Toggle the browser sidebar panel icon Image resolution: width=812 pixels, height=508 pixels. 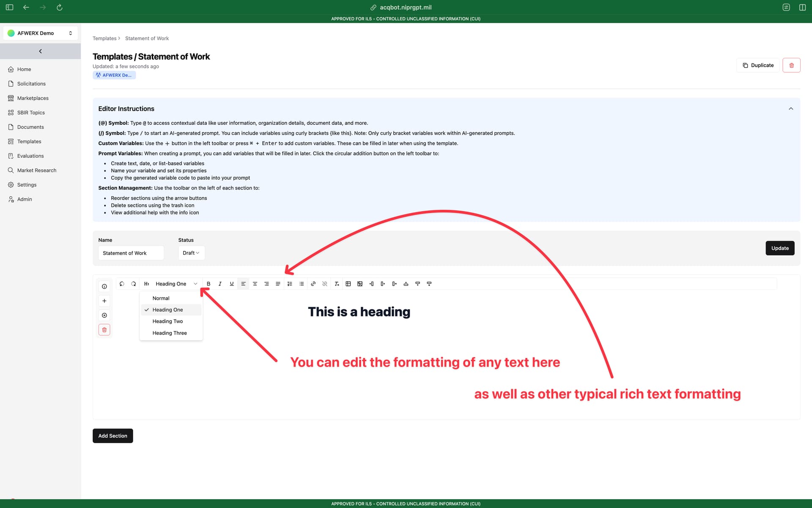click(10, 7)
